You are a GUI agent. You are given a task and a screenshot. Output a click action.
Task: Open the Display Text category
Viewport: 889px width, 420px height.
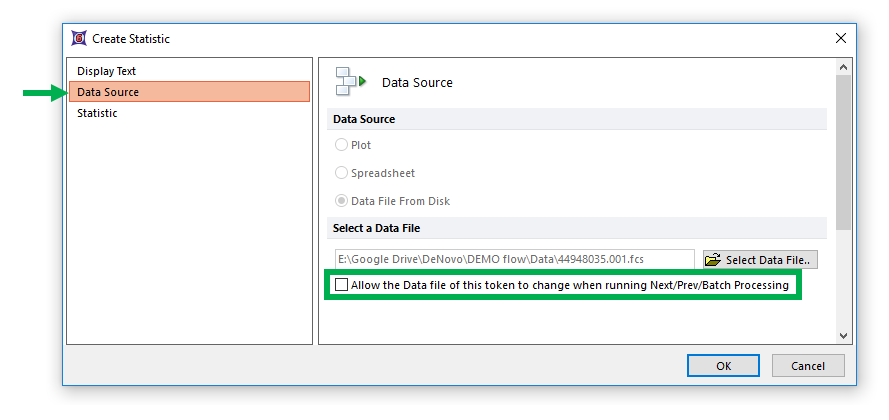tap(107, 71)
